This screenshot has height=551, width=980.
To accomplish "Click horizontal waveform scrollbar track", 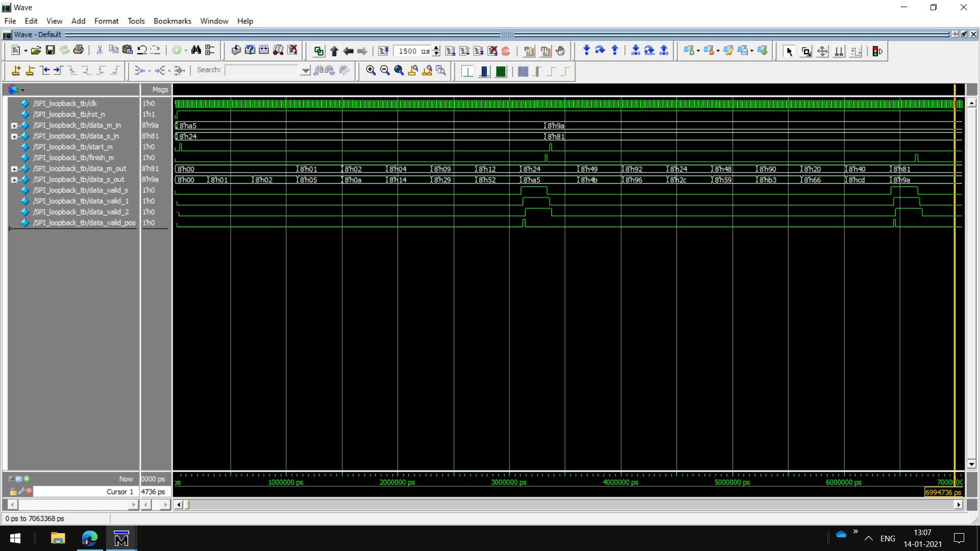I will tap(561, 505).
